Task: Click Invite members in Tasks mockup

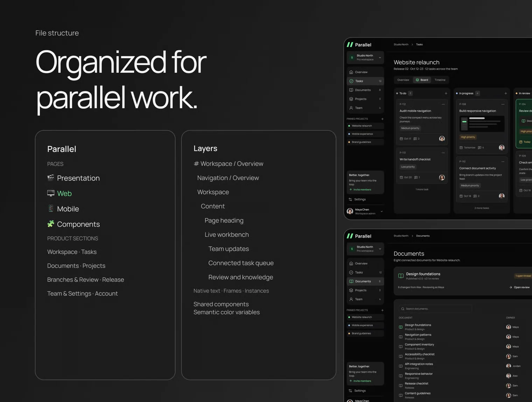Action: pos(360,190)
